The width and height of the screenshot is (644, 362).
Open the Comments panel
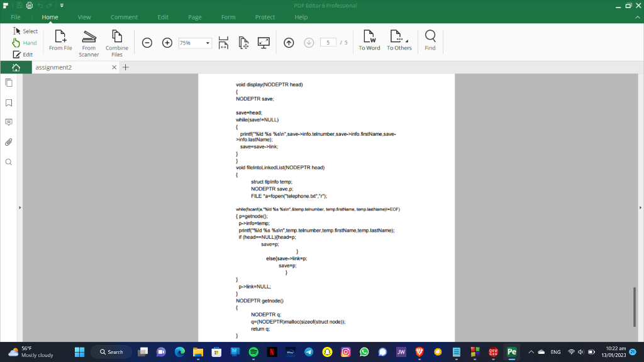8,122
